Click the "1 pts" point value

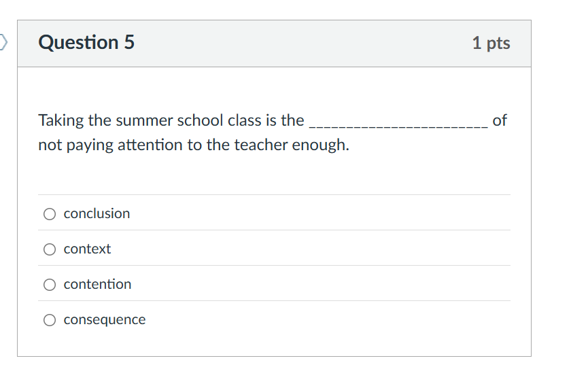(x=491, y=43)
